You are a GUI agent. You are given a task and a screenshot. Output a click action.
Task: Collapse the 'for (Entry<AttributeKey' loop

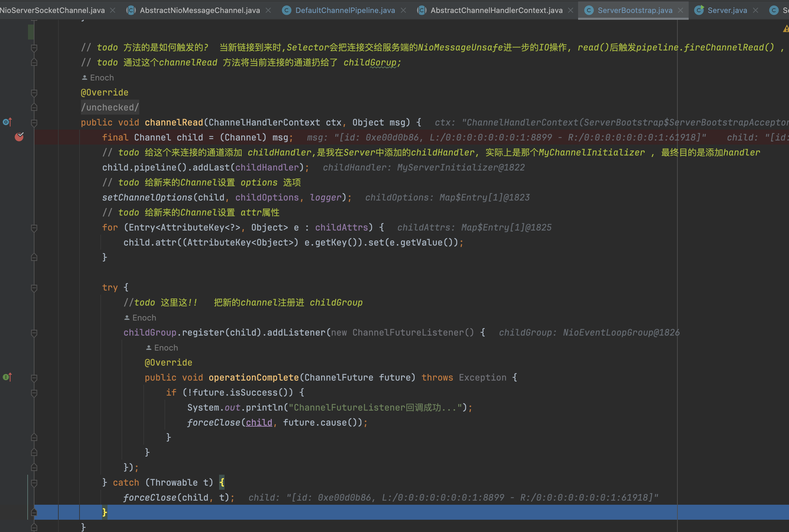pos(34,228)
